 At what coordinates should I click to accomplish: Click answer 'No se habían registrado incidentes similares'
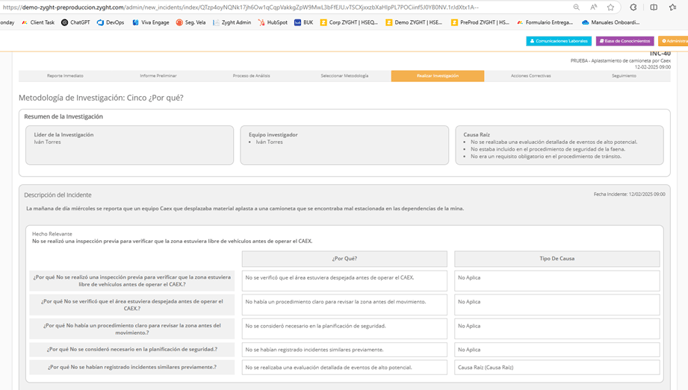(x=344, y=350)
